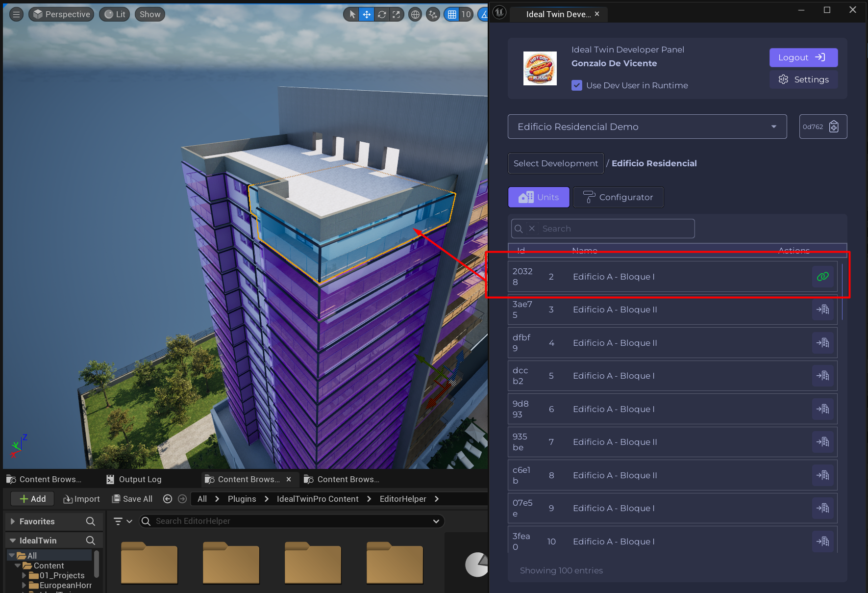Toggle grid snapping in viewport toolbar
Image resolution: width=868 pixels, height=593 pixels.
tap(452, 15)
